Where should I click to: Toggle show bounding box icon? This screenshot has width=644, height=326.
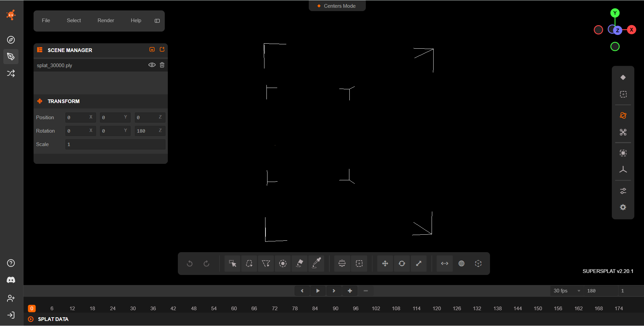coord(623,153)
